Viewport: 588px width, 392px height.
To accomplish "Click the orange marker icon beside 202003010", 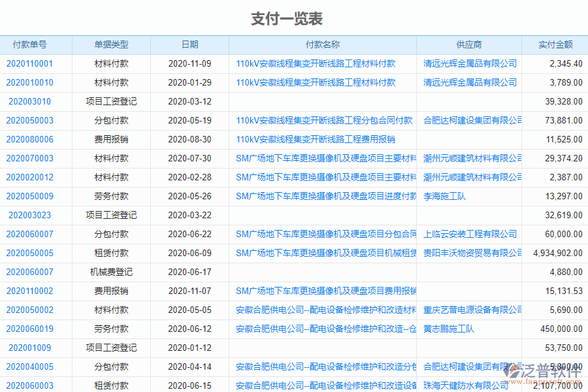I will (7, 102).
